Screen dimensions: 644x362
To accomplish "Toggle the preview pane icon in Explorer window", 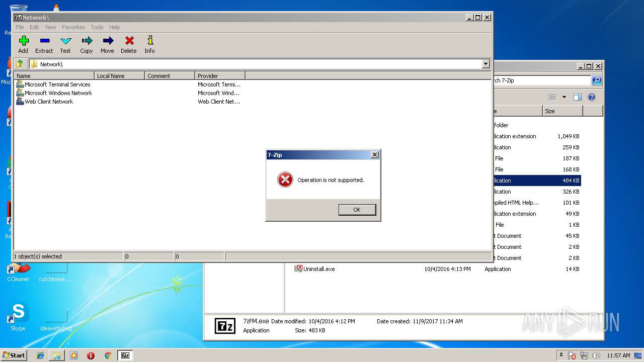I will click(x=578, y=97).
